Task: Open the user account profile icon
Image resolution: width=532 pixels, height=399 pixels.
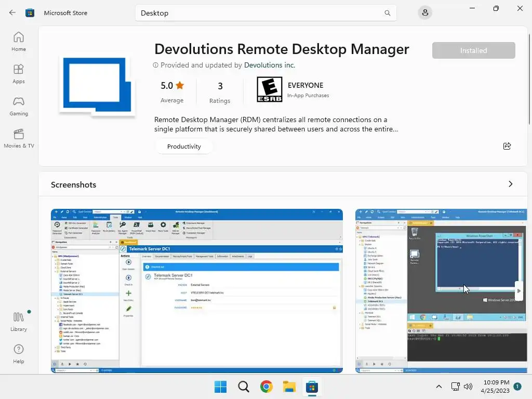Action: coord(425,13)
